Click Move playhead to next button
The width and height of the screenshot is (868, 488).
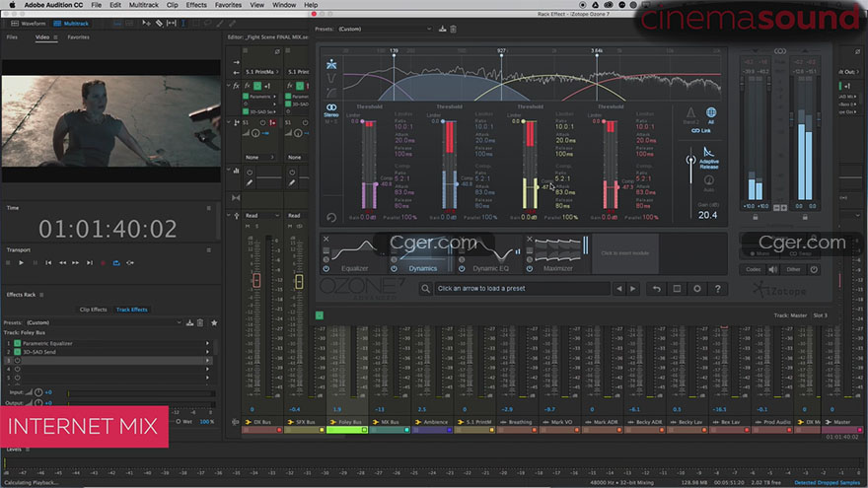click(89, 263)
